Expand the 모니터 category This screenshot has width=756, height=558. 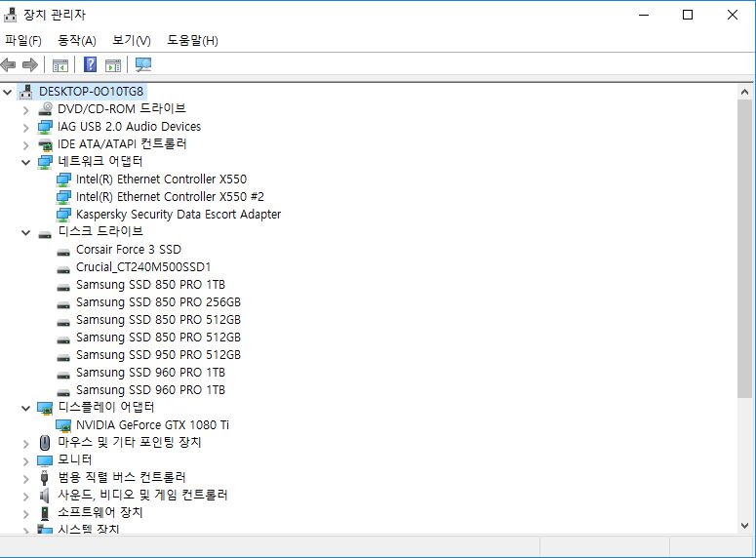click(26, 461)
